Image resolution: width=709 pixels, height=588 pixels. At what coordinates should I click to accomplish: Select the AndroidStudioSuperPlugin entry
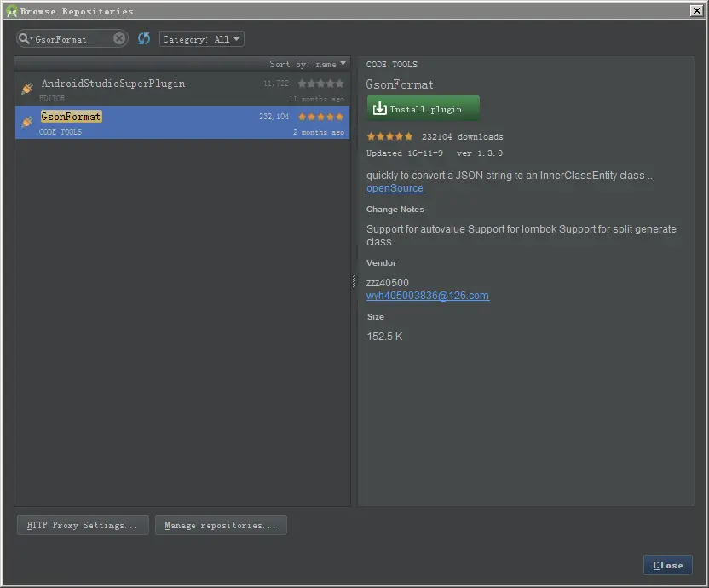tap(182, 89)
